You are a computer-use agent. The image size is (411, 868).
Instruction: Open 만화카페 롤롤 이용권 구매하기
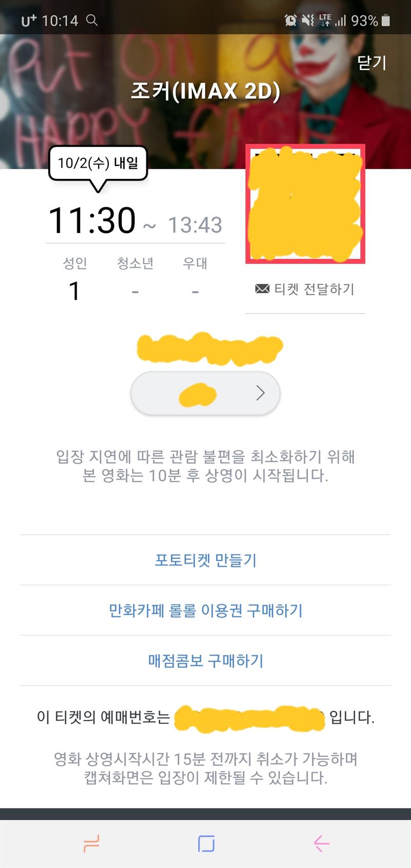click(206, 610)
